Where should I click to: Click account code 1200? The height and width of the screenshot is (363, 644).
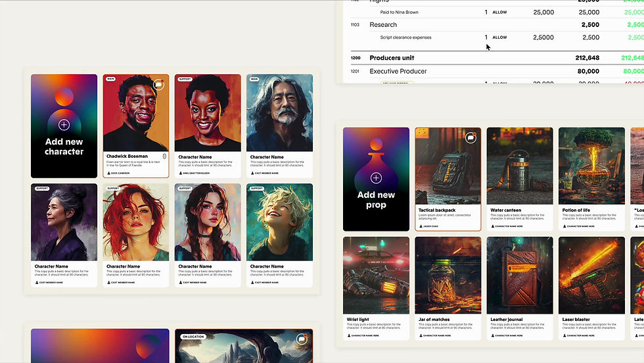click(356, 58)
